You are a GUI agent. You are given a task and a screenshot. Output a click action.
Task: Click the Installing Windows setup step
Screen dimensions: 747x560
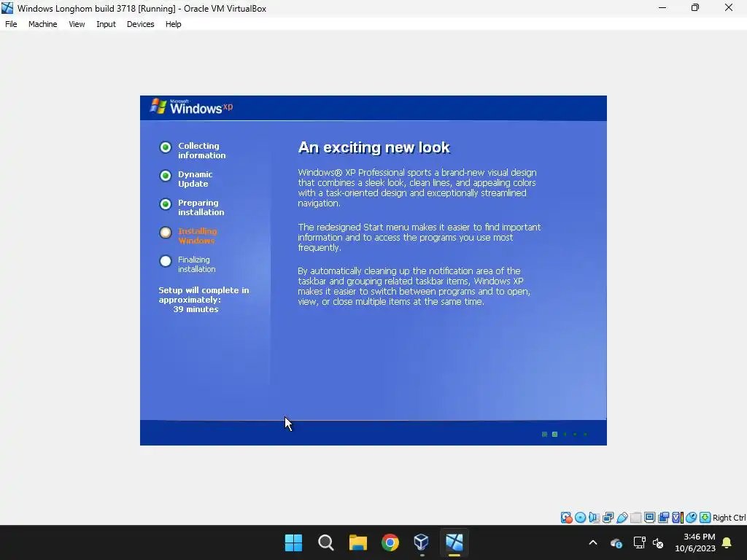click(188, 236)
